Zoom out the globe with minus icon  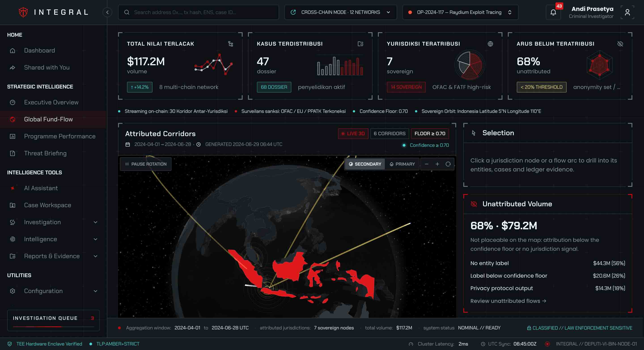(426, 164)
